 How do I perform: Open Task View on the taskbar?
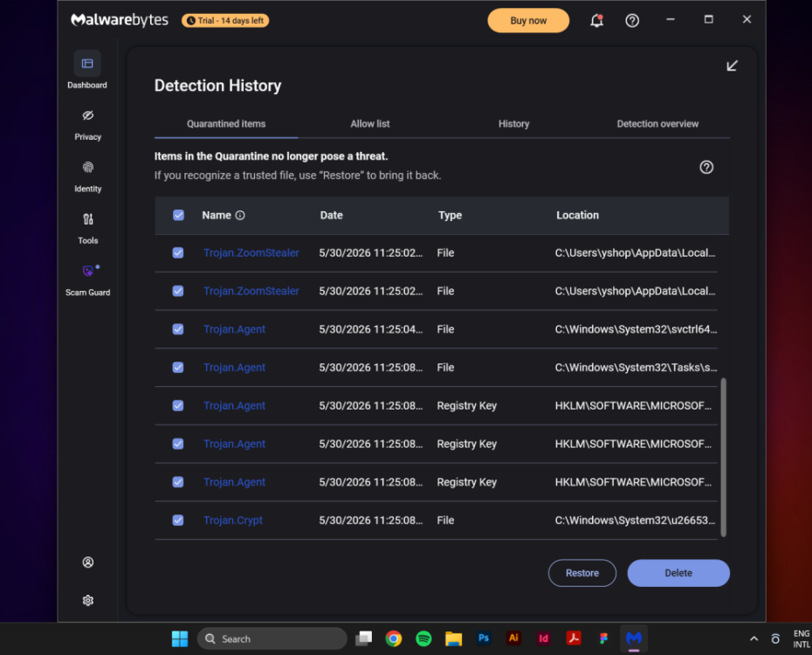[363, 638]
